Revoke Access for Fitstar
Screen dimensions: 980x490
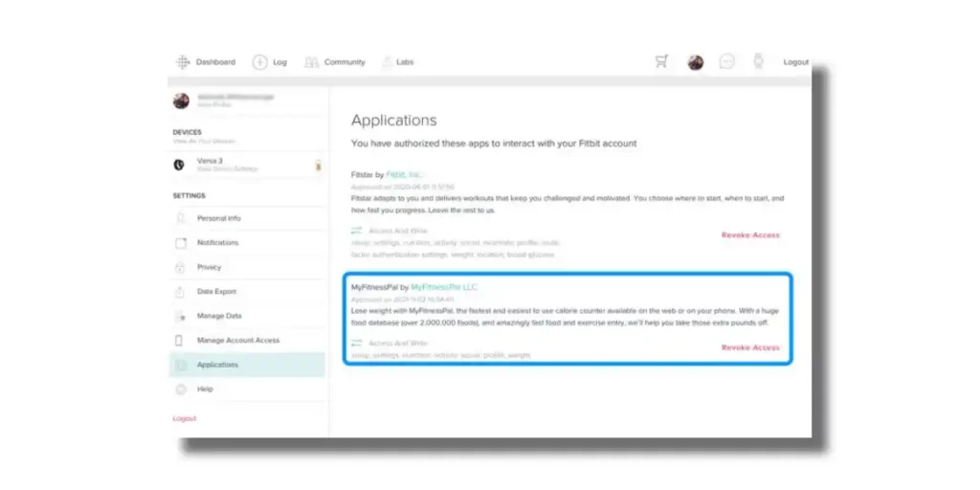point(750,235)
